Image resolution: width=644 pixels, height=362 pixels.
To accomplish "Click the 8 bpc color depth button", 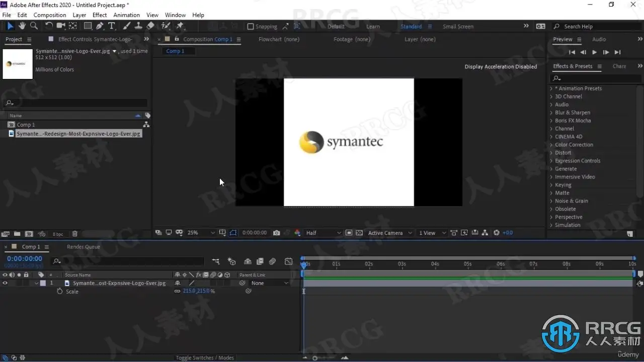I will [58, 234].
